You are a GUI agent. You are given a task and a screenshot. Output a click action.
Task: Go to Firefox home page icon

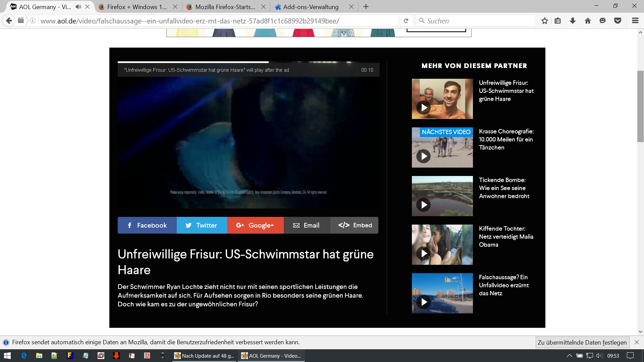tap(588, 21)
